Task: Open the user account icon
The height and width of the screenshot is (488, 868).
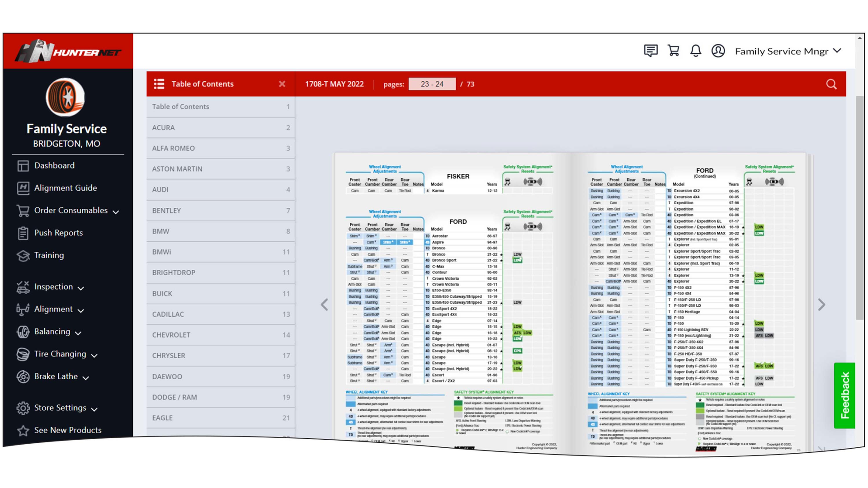Action: click(718, 51)
